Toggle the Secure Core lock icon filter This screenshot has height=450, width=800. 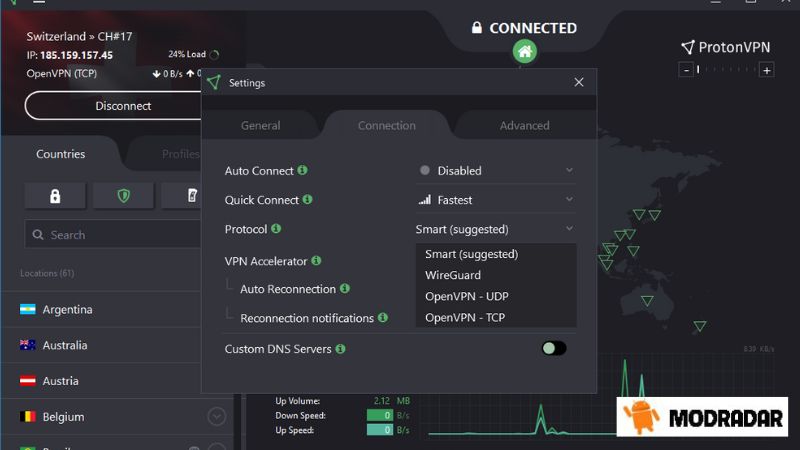coord(55,196)
